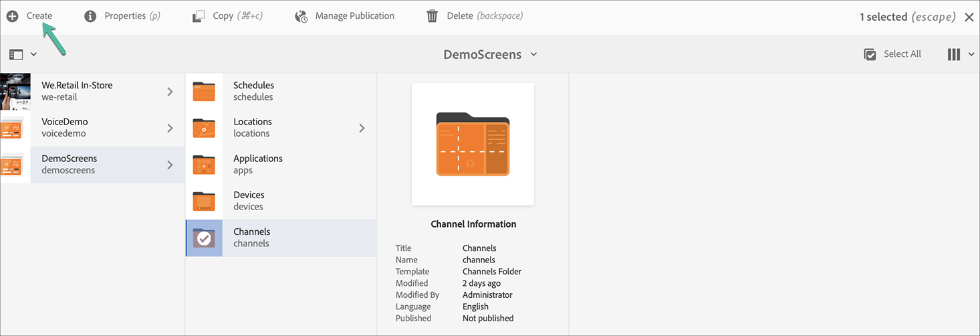
Task: Select the VoiceDemo project item
Action: click(x=65, y=127)
